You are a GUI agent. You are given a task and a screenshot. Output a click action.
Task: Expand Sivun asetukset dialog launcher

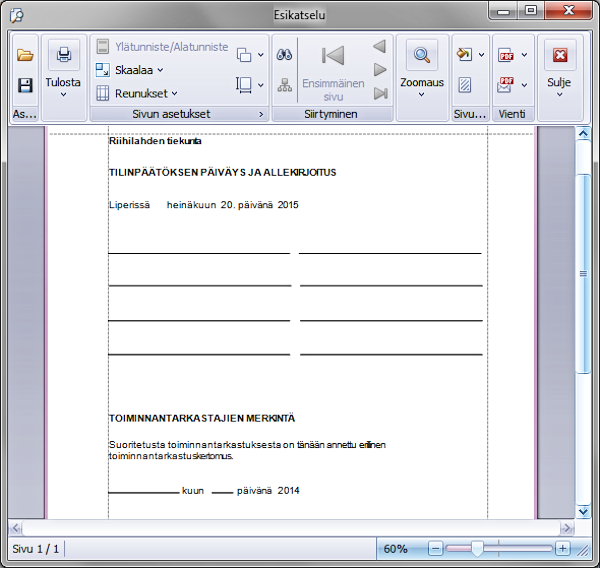(262, 115)
